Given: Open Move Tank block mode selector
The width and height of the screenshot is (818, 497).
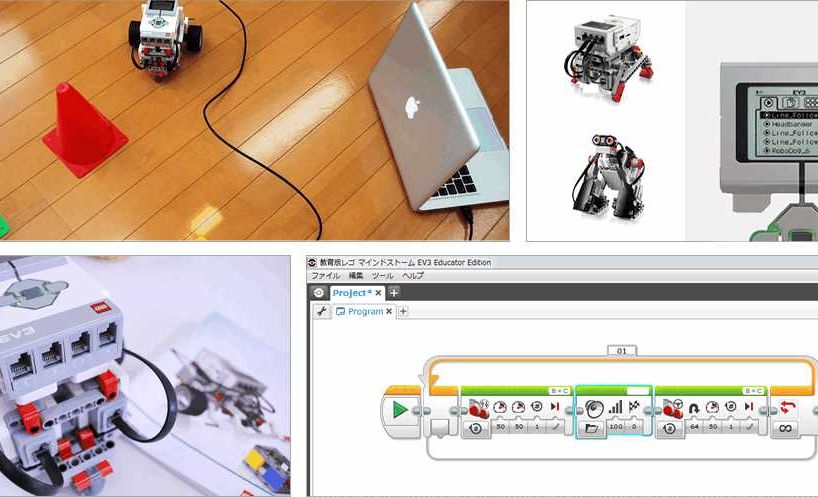Looking at the screenshot, I should point(476,429).
